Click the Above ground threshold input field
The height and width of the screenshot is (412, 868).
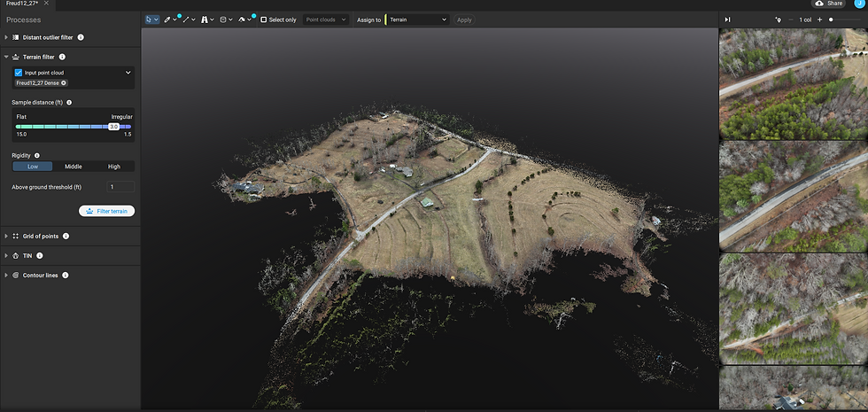click(120, 187)
